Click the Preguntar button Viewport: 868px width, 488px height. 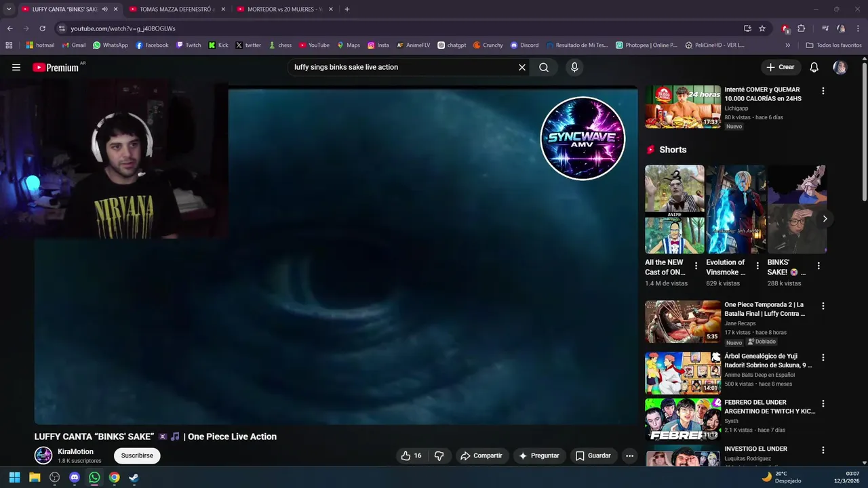pos(539,455)
